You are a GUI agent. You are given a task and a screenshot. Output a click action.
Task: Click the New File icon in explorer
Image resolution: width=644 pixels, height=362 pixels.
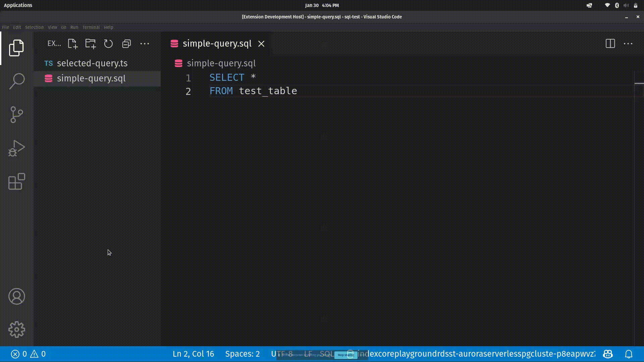pos(72,44)
